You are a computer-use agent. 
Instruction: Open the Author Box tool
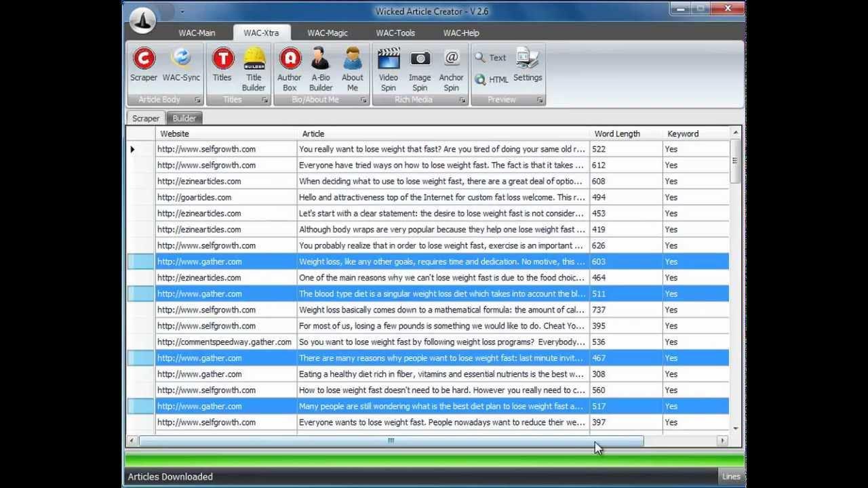(x=290, y=69)
